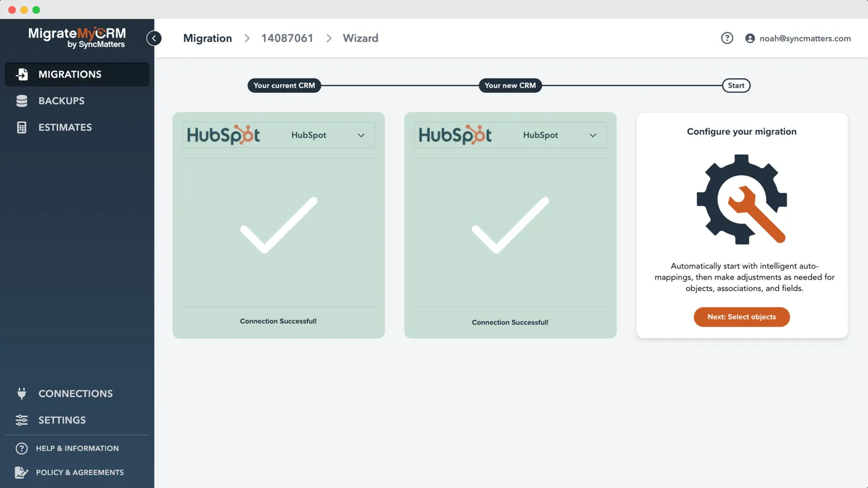The width and height of the screenshot is (868, 488).
Task: Open HELP & INFORMATION
Action: point(77,448)
